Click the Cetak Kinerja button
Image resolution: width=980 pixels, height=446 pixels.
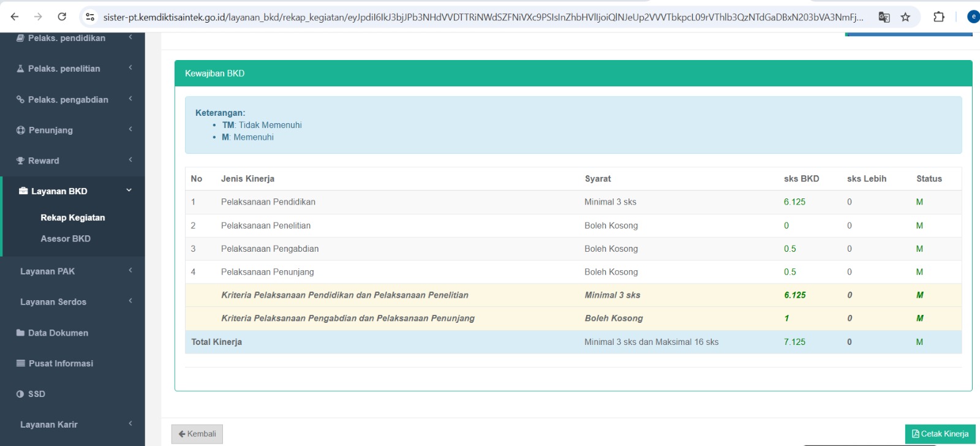[x=940, y=434]
